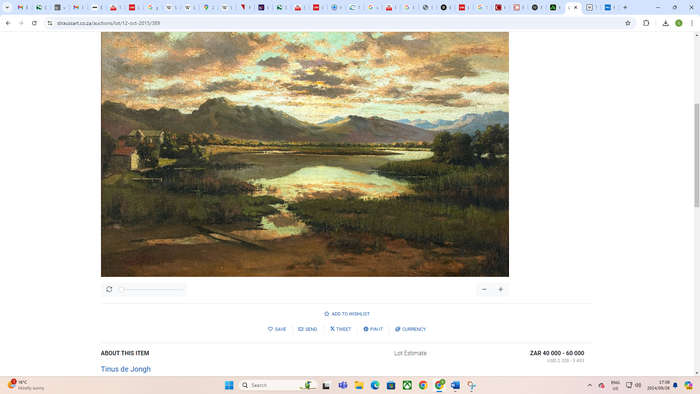
Task: Open the Chrome three-dot menu
Action: tap(692, 23)
